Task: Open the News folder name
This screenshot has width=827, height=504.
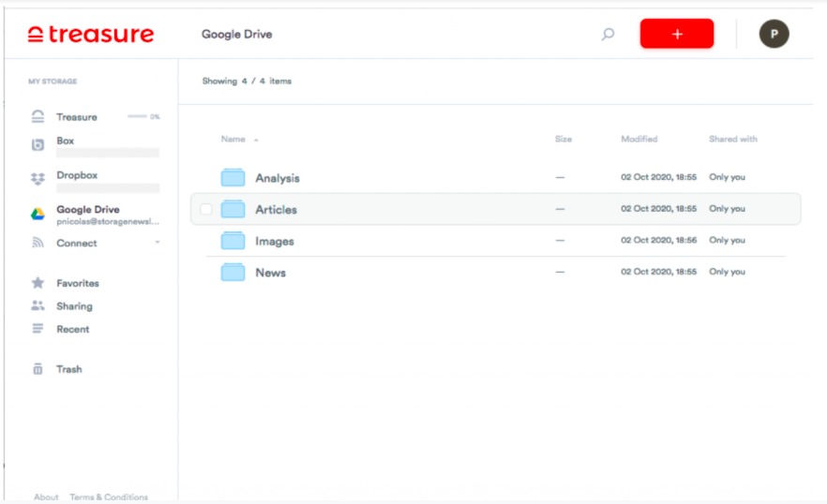Action: pyautogui.click(x=271, y=273)
